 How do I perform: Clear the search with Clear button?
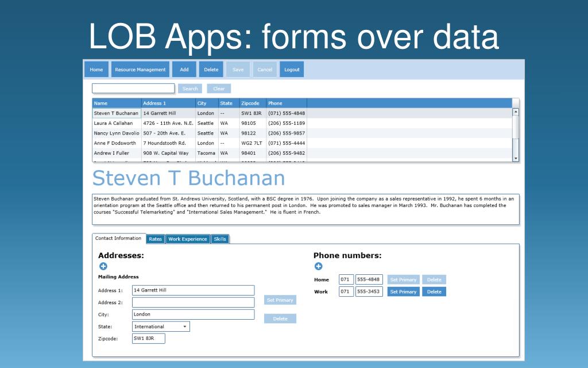219,89
